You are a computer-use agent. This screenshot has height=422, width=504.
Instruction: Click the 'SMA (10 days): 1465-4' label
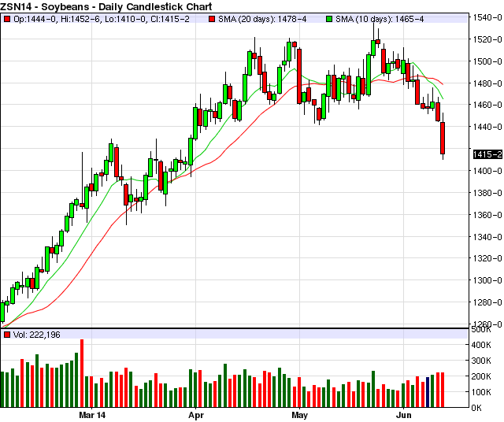[380, 19]
